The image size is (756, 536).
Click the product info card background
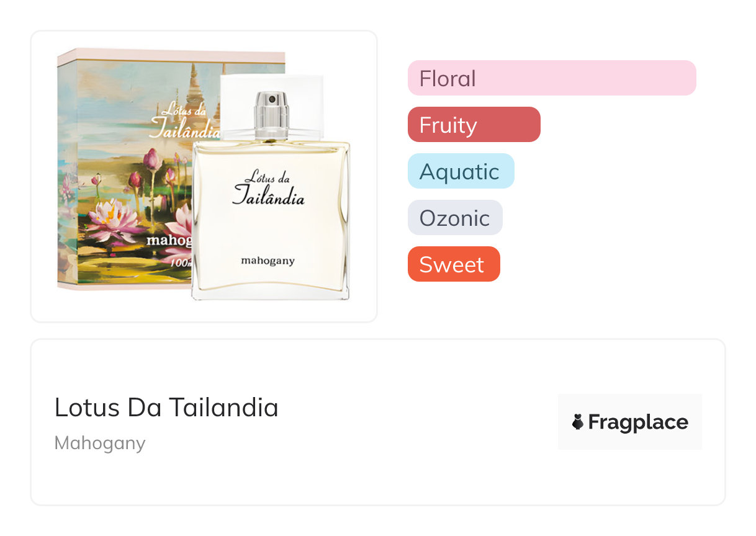pos(378,422)
